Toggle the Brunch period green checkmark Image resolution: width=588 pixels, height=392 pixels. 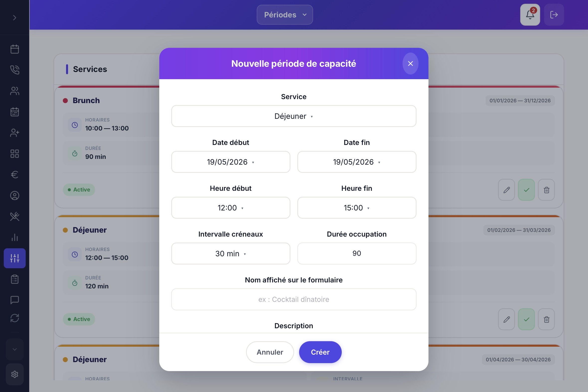click(x=526, y=190)
